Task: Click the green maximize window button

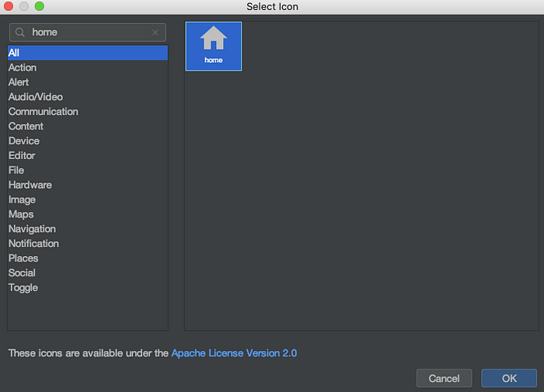Action: (x=40, y=6)
